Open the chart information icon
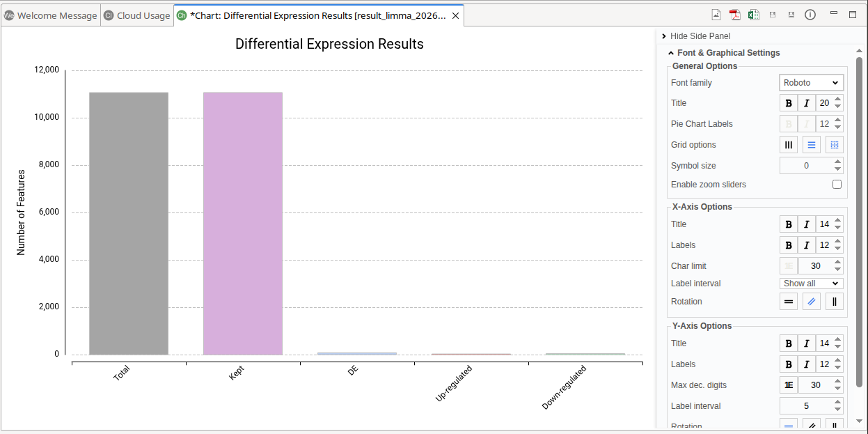Screen dimensions: 868x434 point(810,15)
